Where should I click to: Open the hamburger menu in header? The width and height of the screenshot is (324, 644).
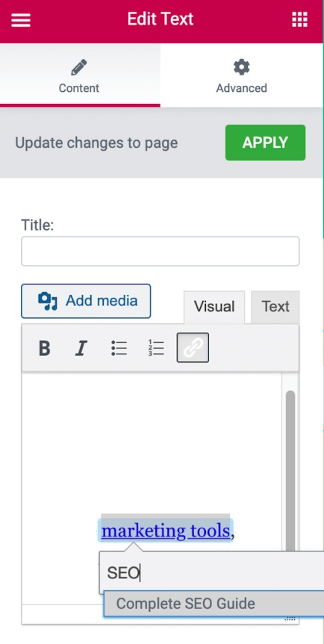(21, 19)
